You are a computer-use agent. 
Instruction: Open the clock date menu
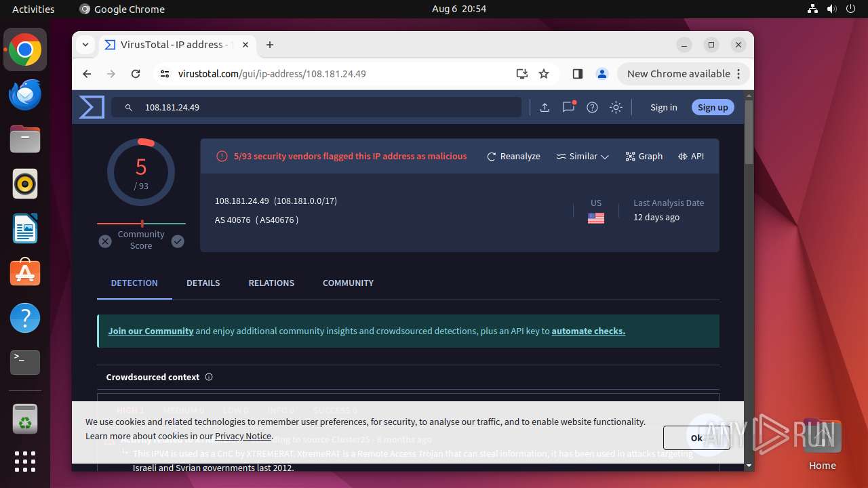click(x=459, y=9)
